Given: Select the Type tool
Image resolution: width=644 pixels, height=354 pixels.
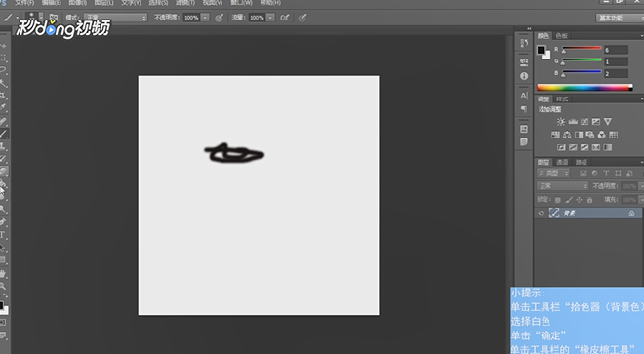Looking at the screenshot, I should coord(3,235).
